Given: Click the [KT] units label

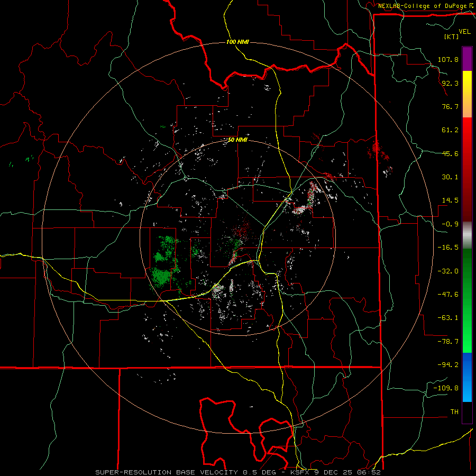Looking at the screenshot, I should [451, 36].
